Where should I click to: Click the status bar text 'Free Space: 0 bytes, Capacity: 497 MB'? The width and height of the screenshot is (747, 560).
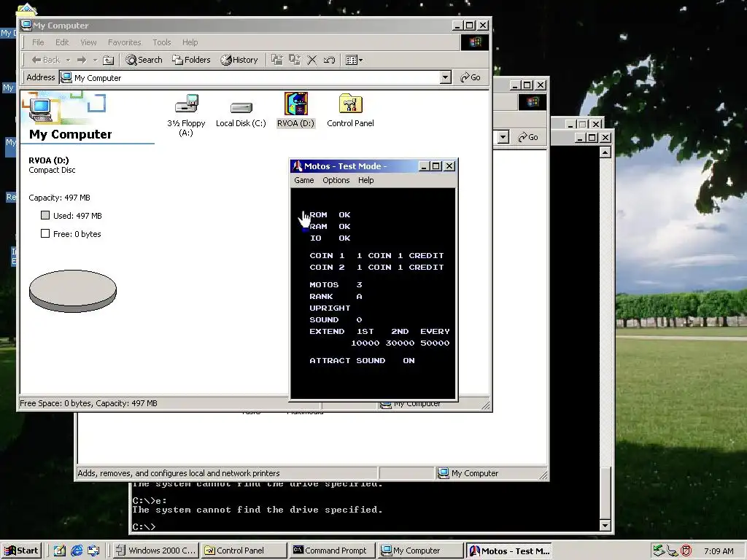coord(88,403)
